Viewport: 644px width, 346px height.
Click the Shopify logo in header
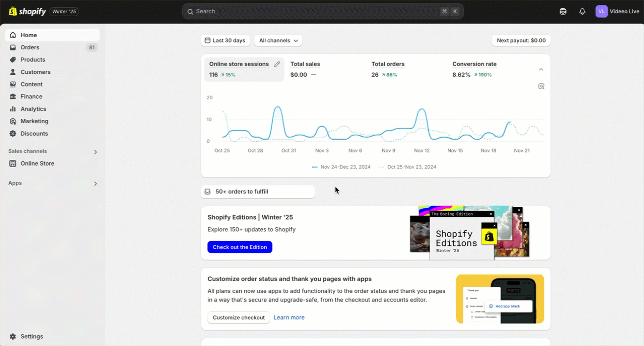(x=27, y=11)
